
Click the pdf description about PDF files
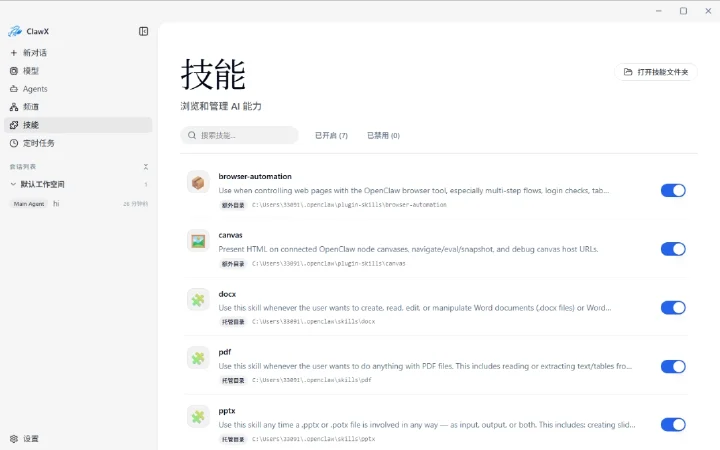pyautogui.click(x=425, y=366)
